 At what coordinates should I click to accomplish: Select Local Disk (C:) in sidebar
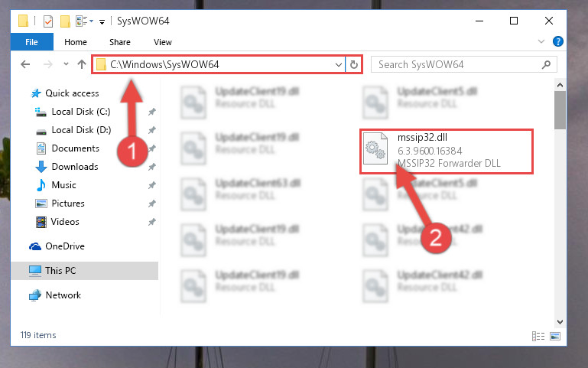click(80, 112)
